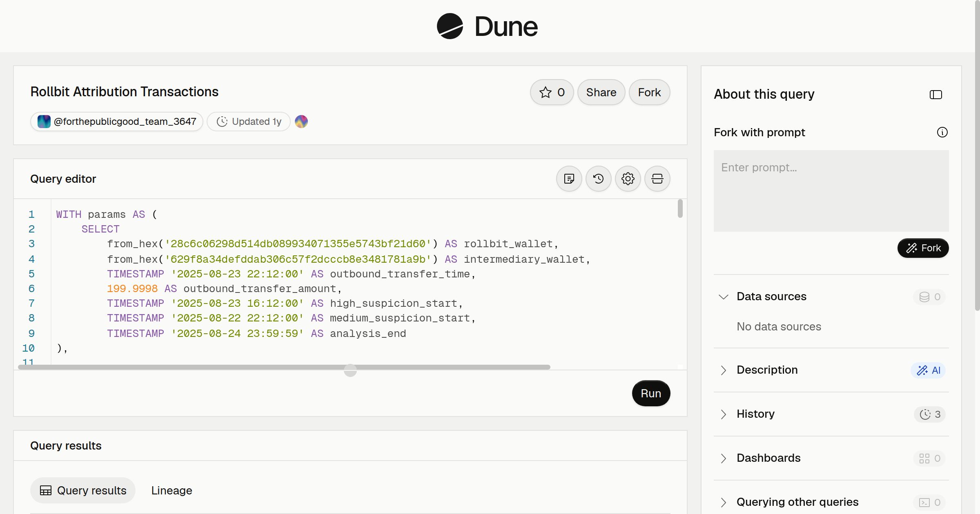Open the query notes icon in editor toolbar

(569, 179)
